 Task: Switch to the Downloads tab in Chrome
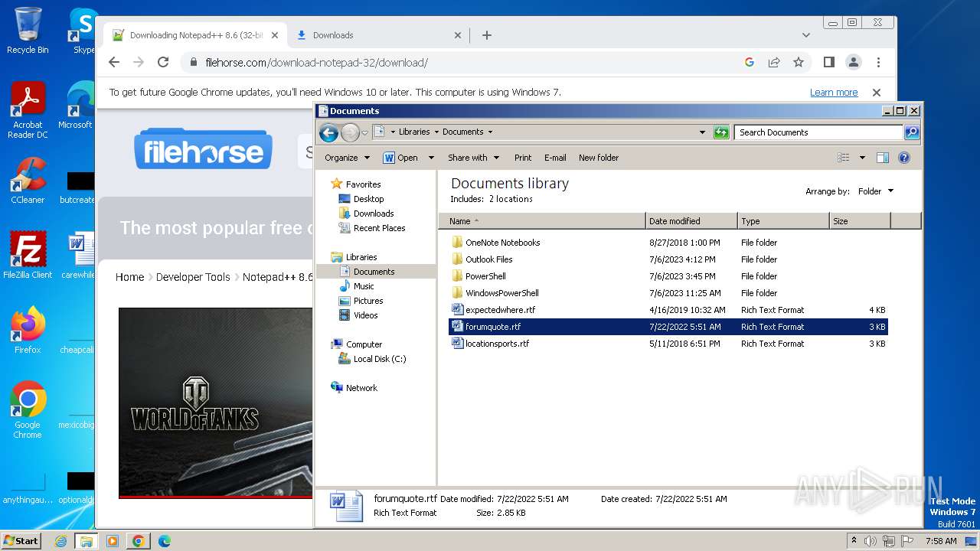pos(380,35)
